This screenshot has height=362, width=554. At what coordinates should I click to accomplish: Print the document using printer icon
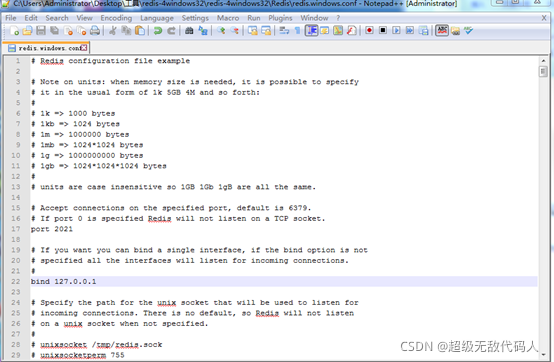95,31
